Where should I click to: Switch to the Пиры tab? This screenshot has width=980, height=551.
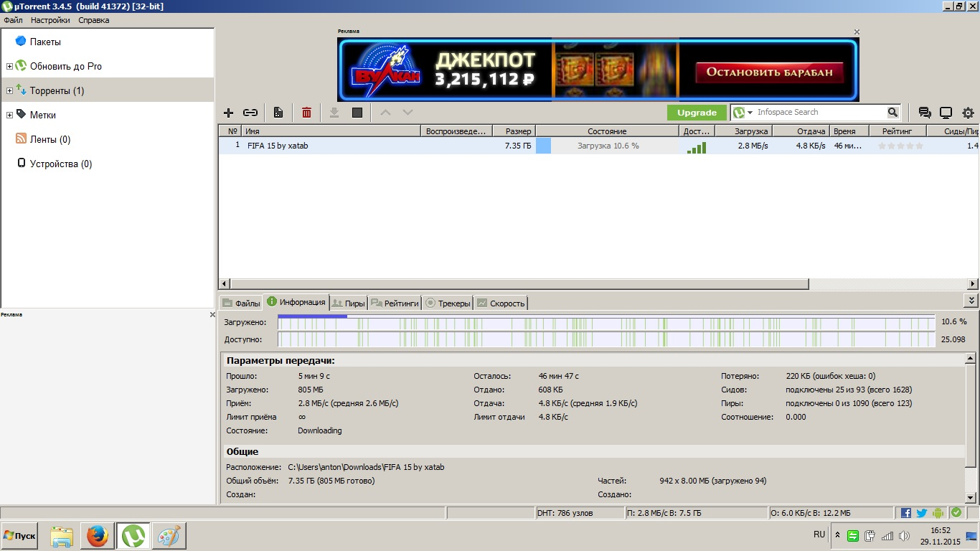point(349,303)
